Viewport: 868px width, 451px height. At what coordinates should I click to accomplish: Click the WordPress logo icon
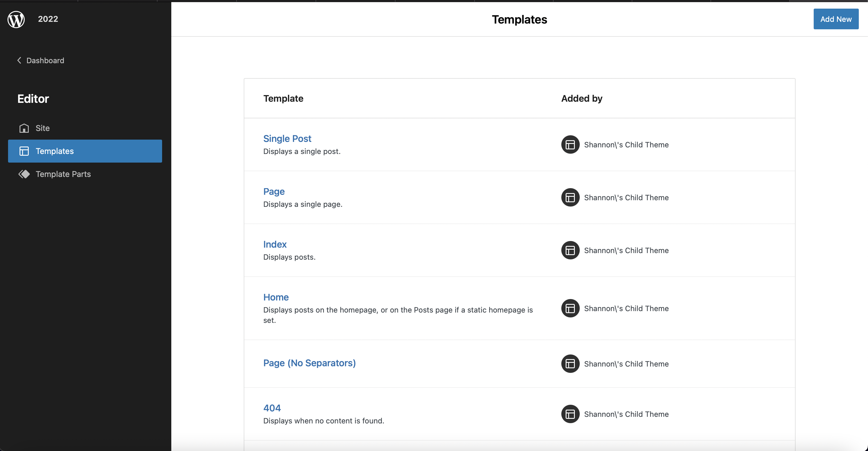pyautogui.click(x=16, y=19)
